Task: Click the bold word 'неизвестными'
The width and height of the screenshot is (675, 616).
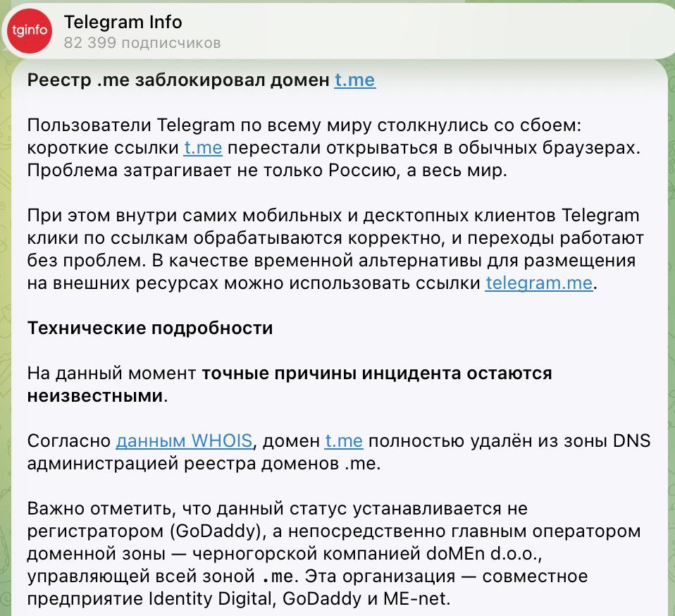Action: 95,395
